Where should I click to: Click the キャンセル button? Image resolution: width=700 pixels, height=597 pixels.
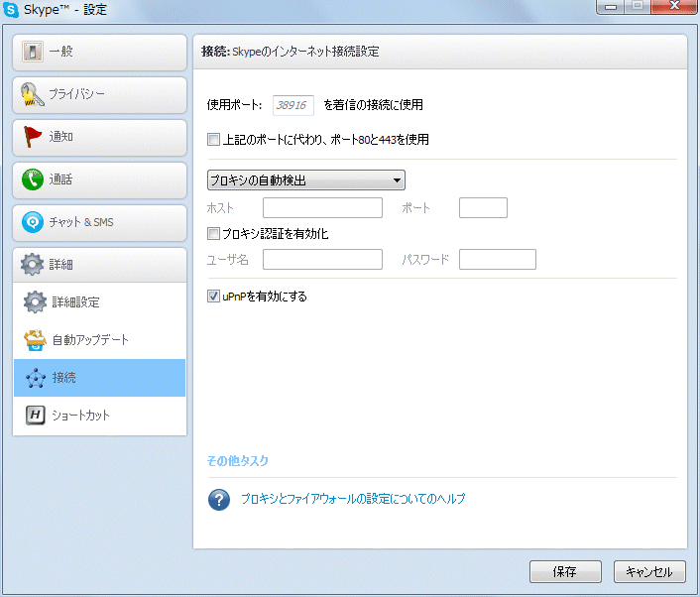point(649,571)
